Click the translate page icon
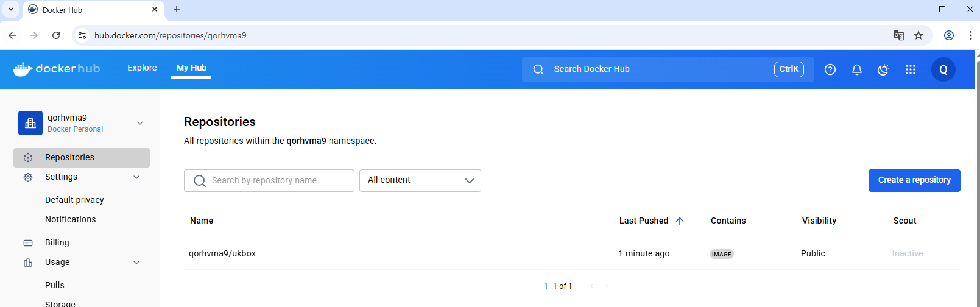Viewport: 980px width, 307px height. pos(898,35)
